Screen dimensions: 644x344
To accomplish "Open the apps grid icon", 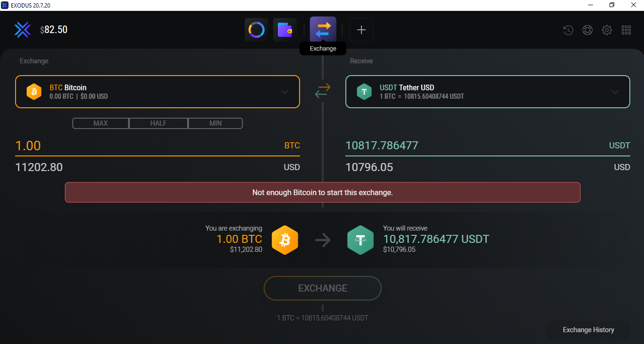I will 626,30.
